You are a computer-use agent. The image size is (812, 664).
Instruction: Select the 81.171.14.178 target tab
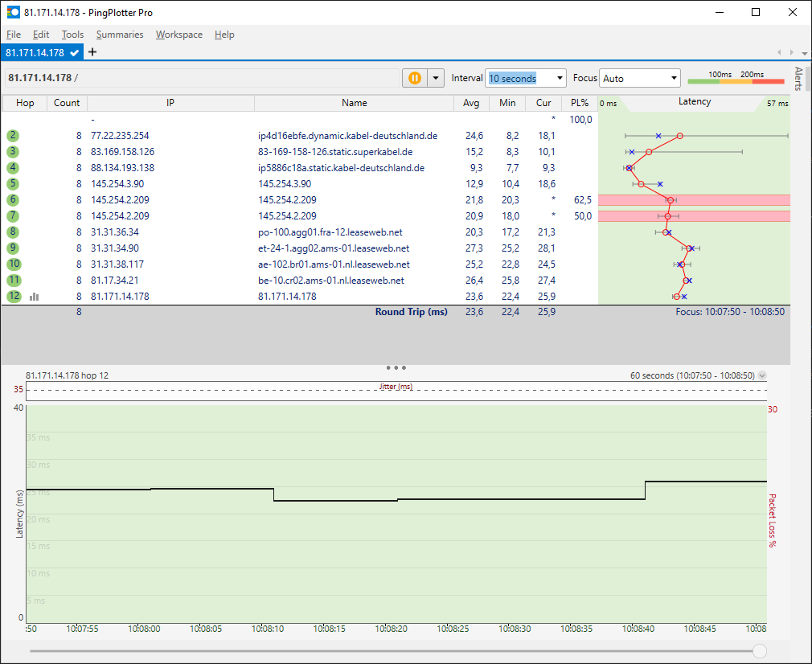42,52
